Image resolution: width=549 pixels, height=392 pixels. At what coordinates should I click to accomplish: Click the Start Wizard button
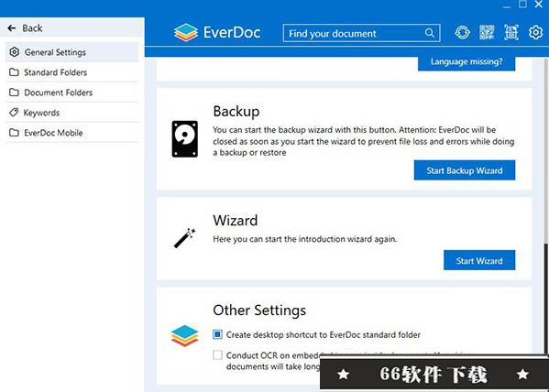pyautogui.click(x=479, y=260)
